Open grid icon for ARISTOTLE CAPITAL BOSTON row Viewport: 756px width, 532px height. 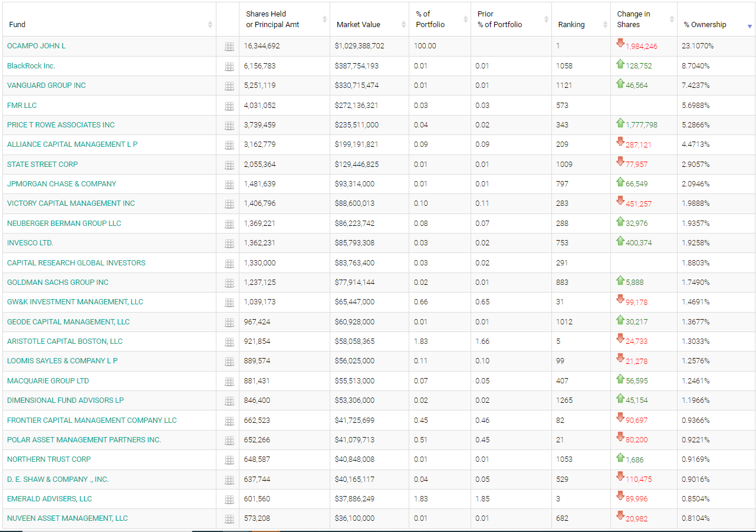pyautogui.click(x=229, y=342)
